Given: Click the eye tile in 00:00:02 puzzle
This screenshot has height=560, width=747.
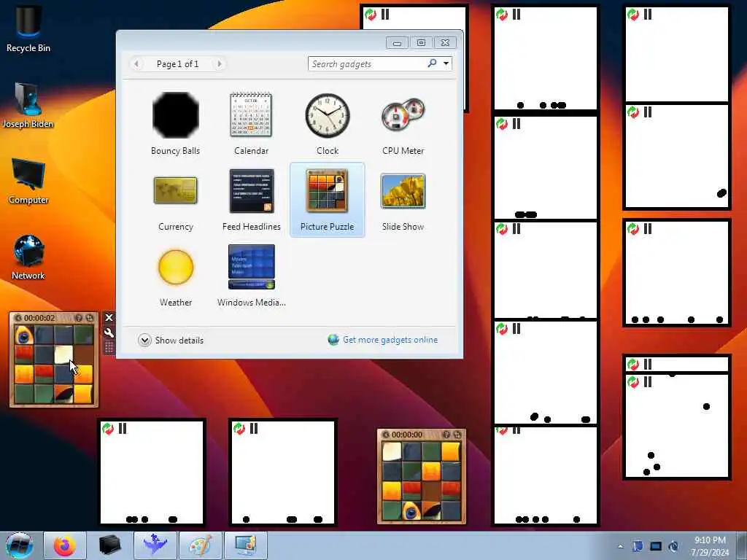Looking at the screenshot, I should pyautogui.click(x=23, y=335).
